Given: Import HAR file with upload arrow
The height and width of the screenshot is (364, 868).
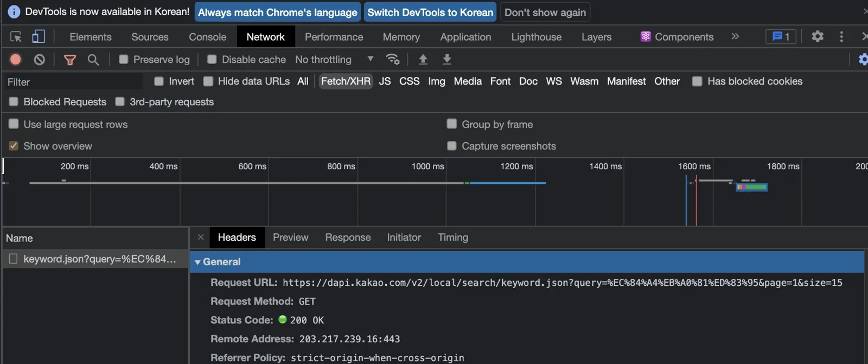Looking at the screenshot, I should (423, 59).
